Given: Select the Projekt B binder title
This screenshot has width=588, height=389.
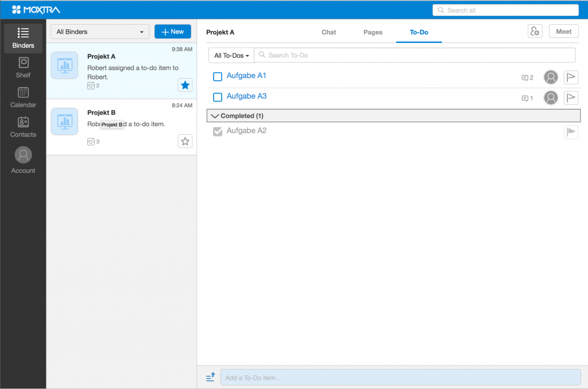Looking at the screenshot, I should click(x=101, y=112).
